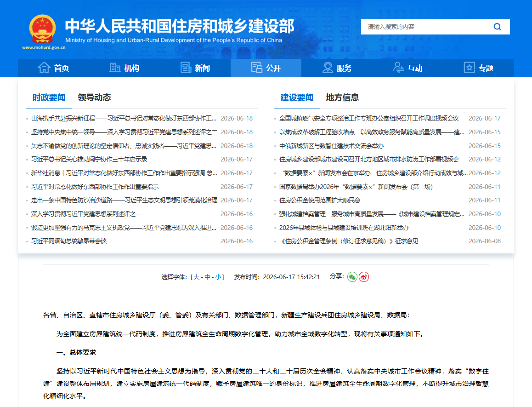The width and height of the screenshot is (532, 407).
Task: Click publish time 2026-06-17 15:42:21
Action: click(x=291, y=277)
